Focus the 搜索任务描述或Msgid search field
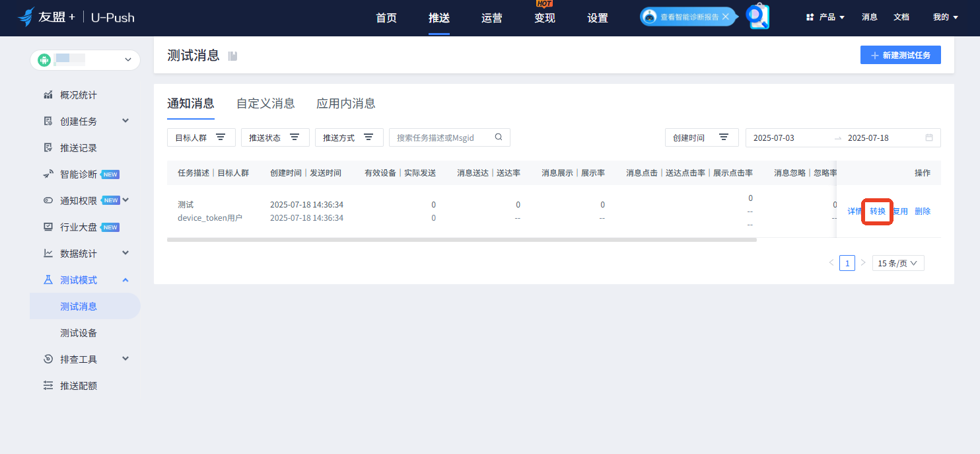 coord(450,137)
